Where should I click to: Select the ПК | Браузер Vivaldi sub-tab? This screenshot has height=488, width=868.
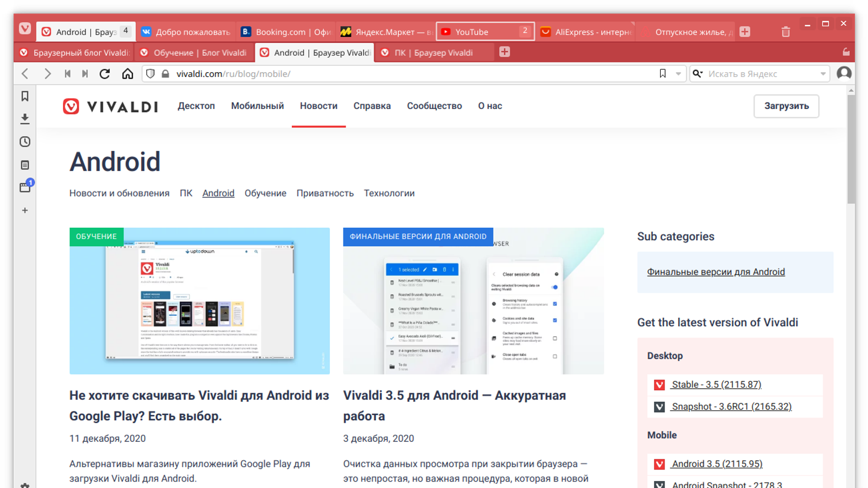click(435, 53)
